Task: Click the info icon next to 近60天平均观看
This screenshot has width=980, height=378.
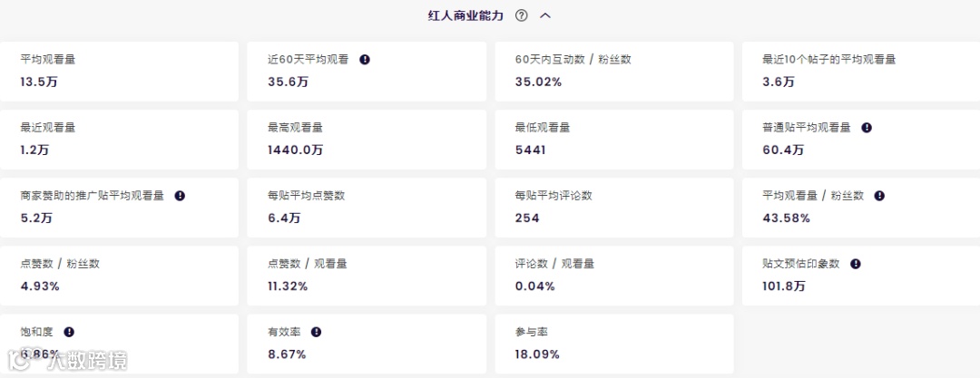Action: (365, 60)
